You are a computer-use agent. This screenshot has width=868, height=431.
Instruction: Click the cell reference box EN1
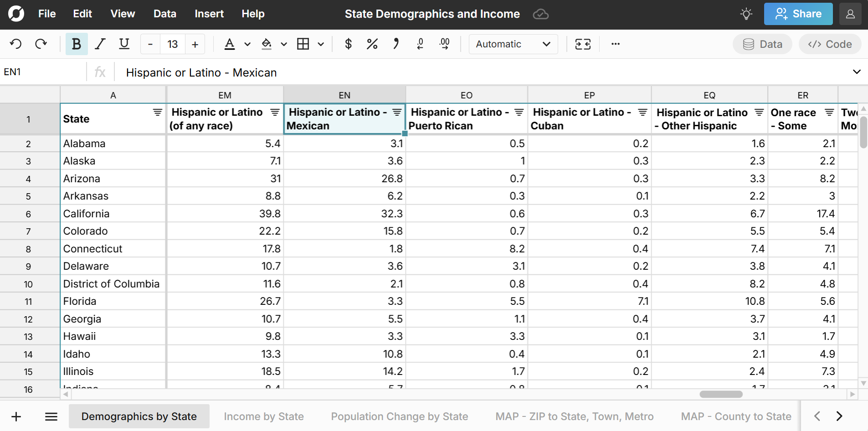pyautogui.click(x=43, y=72)
